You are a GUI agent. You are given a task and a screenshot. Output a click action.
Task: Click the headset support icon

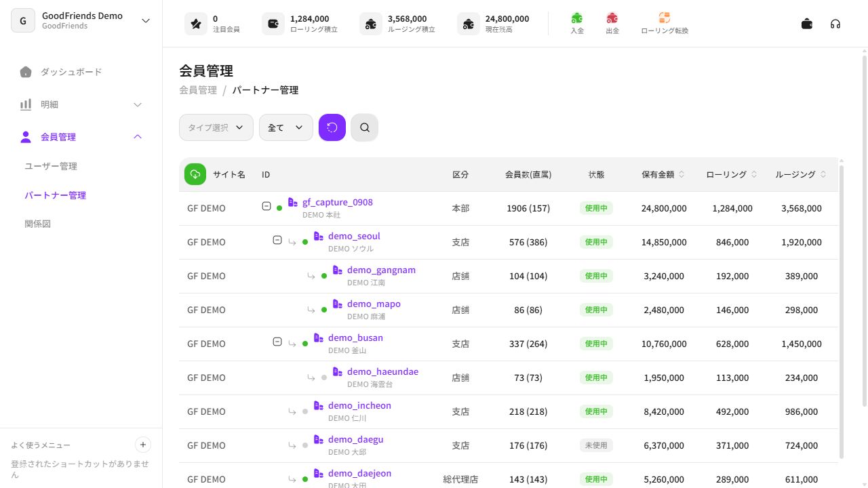(835, 24)
